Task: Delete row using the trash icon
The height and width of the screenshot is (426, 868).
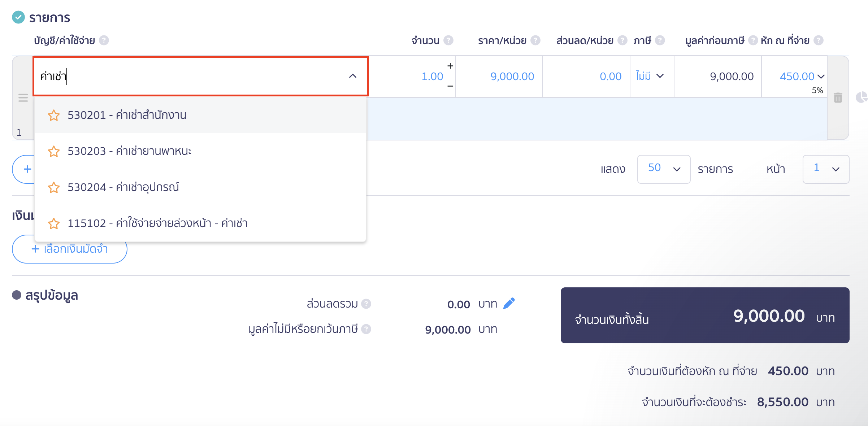Action: pos(838,97)
